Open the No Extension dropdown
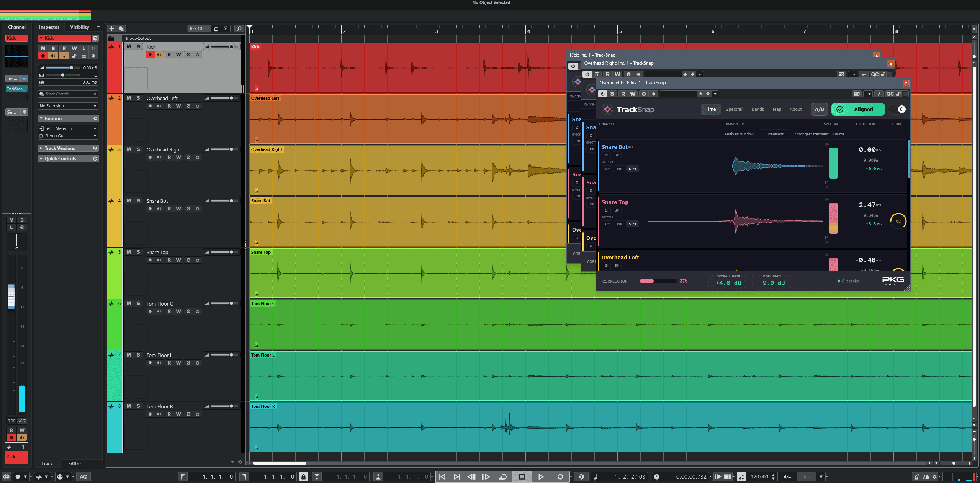This screenshot has height=483, width=980. coord(68,106)
